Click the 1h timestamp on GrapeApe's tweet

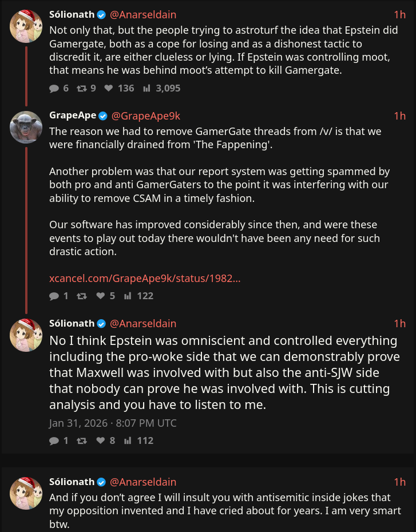(x=399, y=116)
